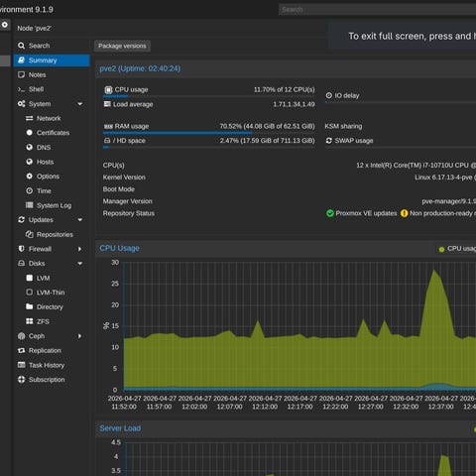Expand the Firewall submenu arrow

(79, 249)
